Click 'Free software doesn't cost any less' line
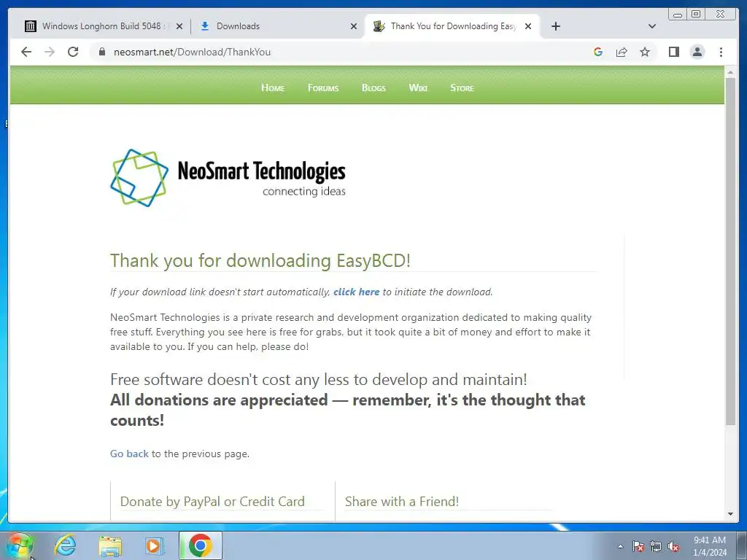The width and height of the screenshot is (747, 560). (x=319, y=379)
